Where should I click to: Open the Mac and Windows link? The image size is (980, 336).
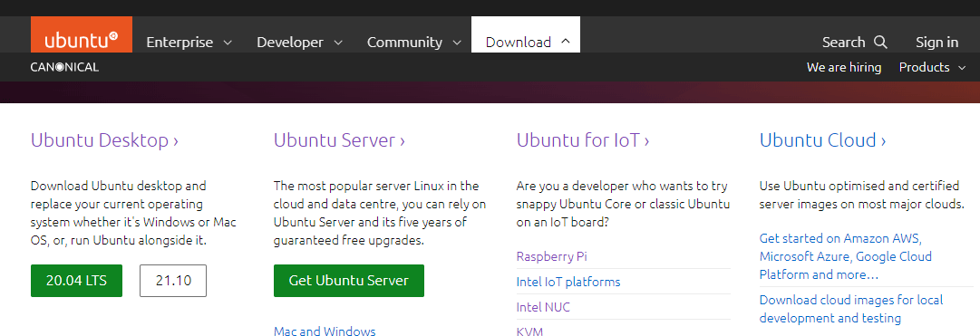click(x=325, y=331)
